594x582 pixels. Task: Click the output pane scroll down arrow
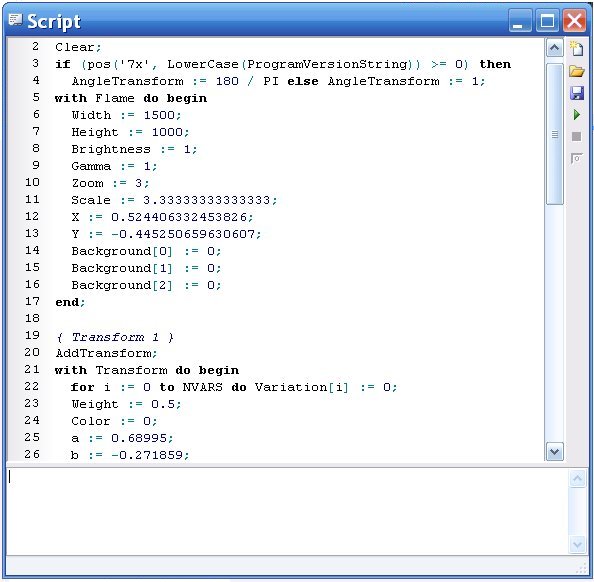point(577,544)
